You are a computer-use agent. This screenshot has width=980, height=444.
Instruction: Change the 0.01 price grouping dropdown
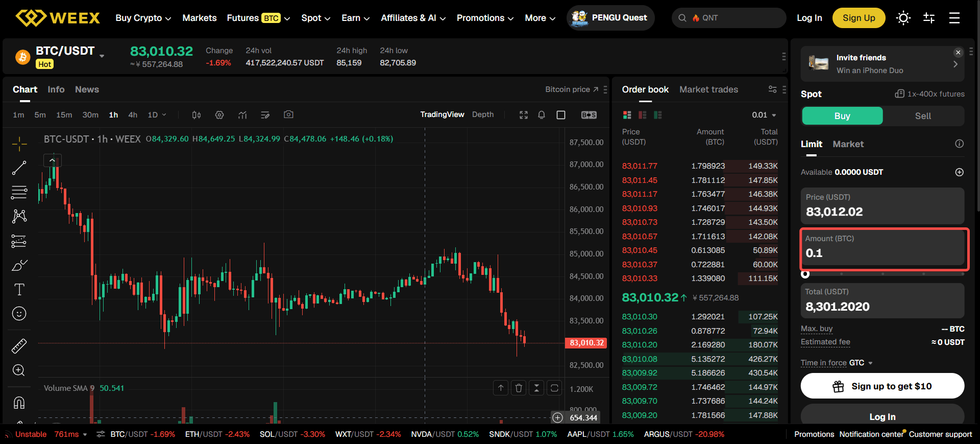pyautogui.click(x=764, y=115)
